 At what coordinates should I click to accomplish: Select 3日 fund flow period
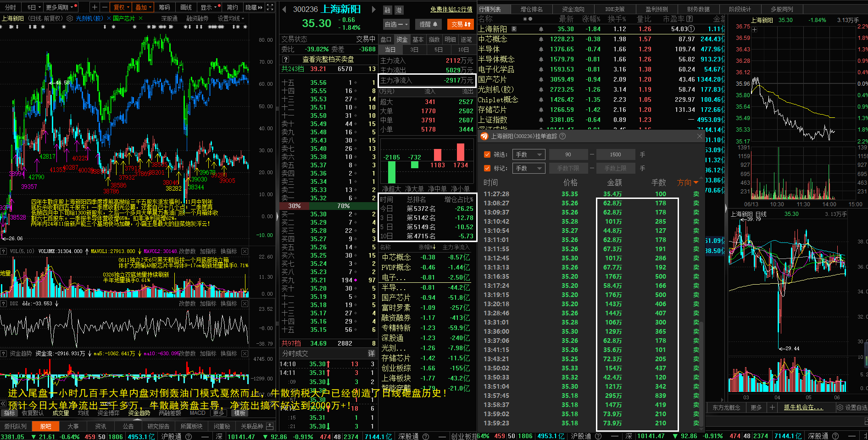tap(414, 49)
